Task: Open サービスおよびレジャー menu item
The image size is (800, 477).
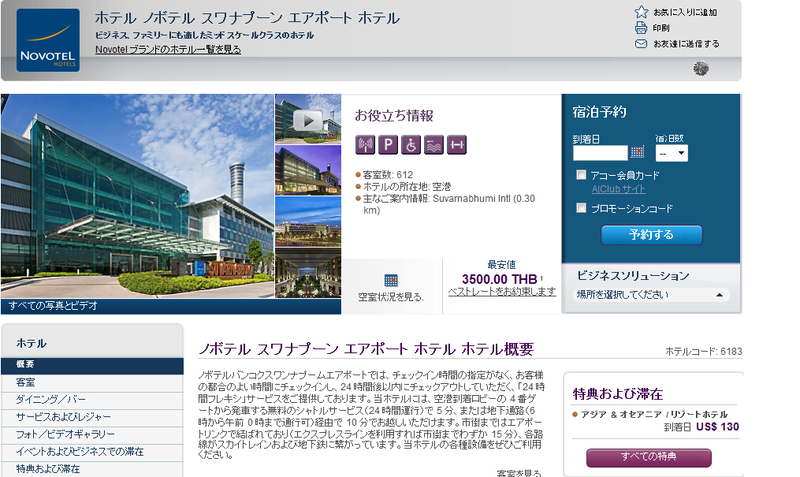Action: pyautogui.click(x=92, y=417)
